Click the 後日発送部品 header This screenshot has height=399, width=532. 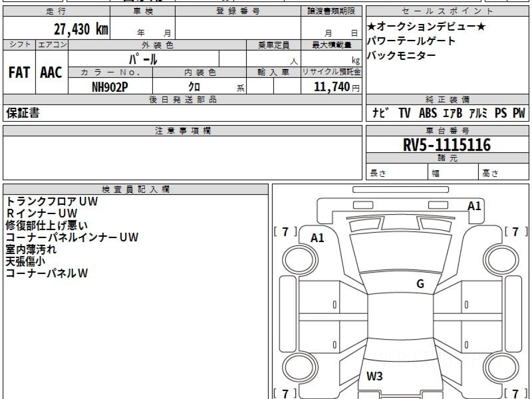pyautogui.click(x=183, y=100)
